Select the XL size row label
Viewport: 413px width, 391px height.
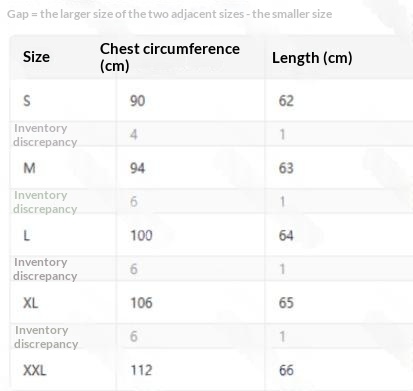(x=30, y=303)
